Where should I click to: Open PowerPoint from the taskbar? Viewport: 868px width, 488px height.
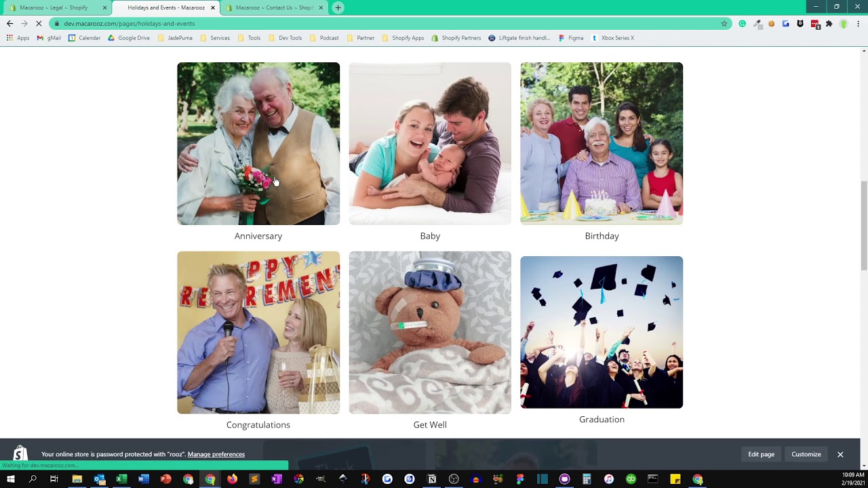click(165, 479)
